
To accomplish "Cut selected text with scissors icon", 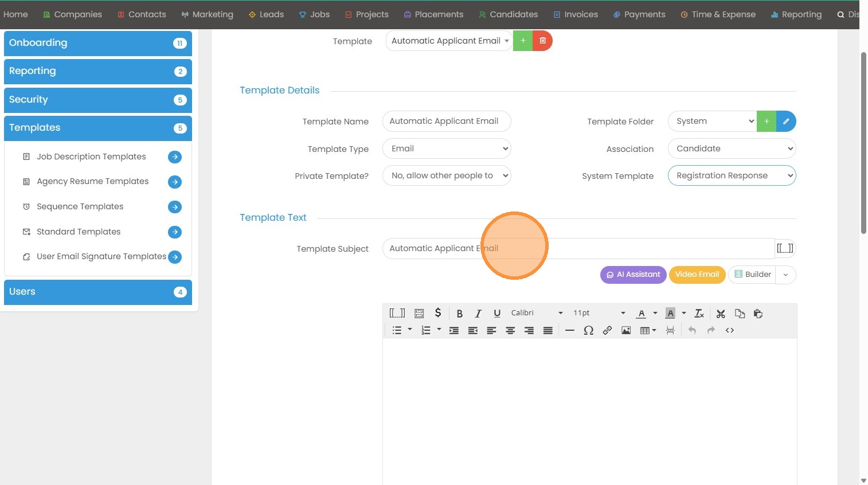I will click(721, 314).
